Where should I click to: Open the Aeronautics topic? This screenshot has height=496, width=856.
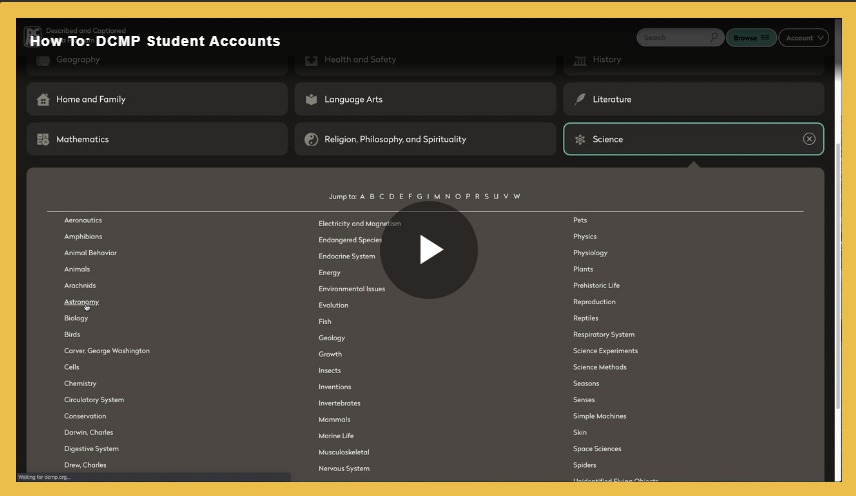coord(83,220)
